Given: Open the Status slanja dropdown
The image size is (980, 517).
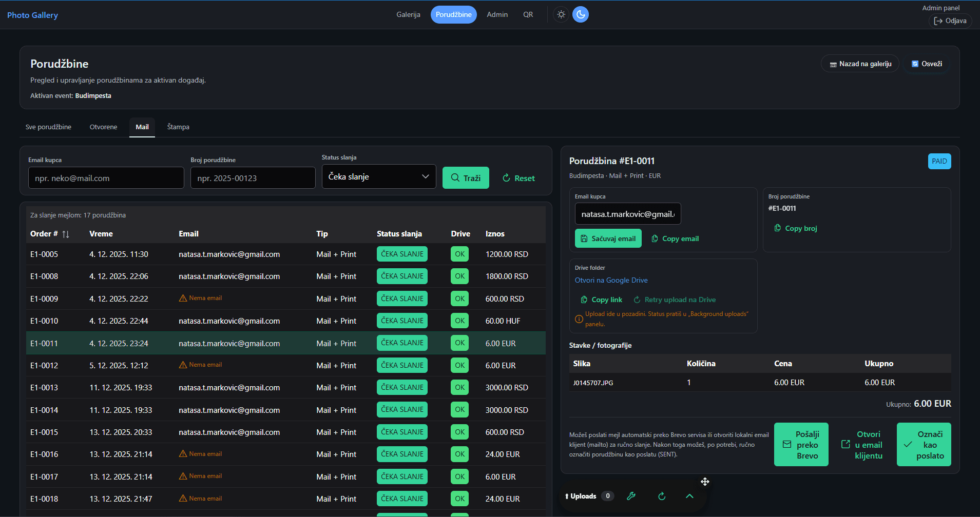Looking at the screenshot, I should click(x=379, y=176).
